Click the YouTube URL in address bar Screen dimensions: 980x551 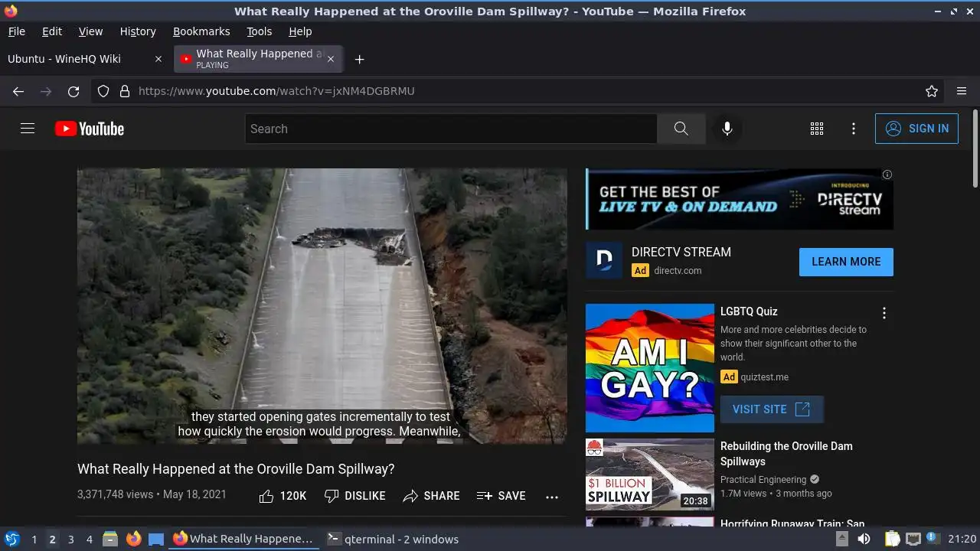(x=276, y=91)
